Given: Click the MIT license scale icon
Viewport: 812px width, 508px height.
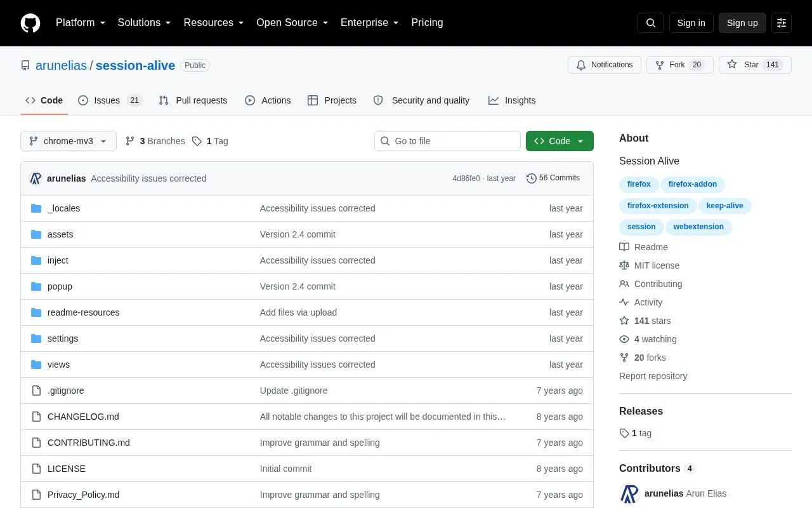Looking at the screenshot, I should point(624,265).
